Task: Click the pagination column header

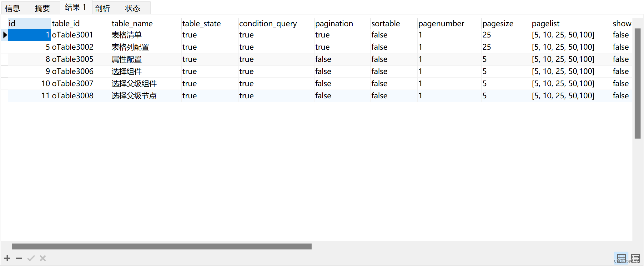Action: (x=342, y=23)
